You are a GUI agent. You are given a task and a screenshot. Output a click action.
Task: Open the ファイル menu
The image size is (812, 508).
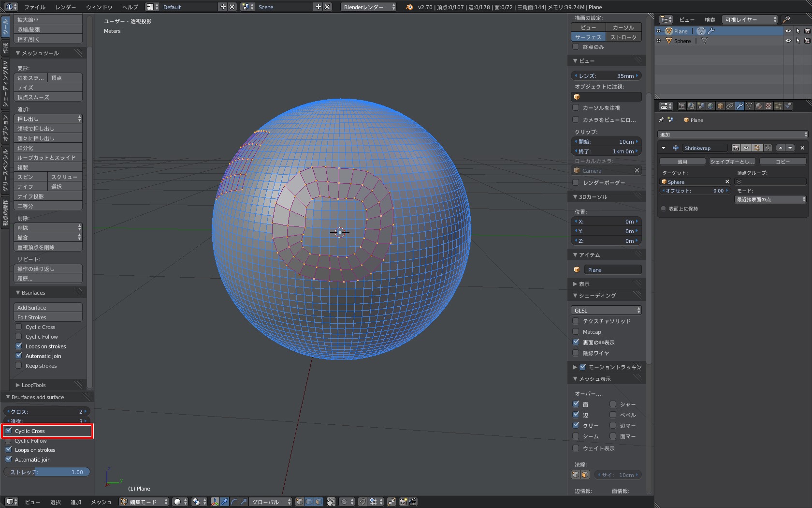[x=35, y=7]
